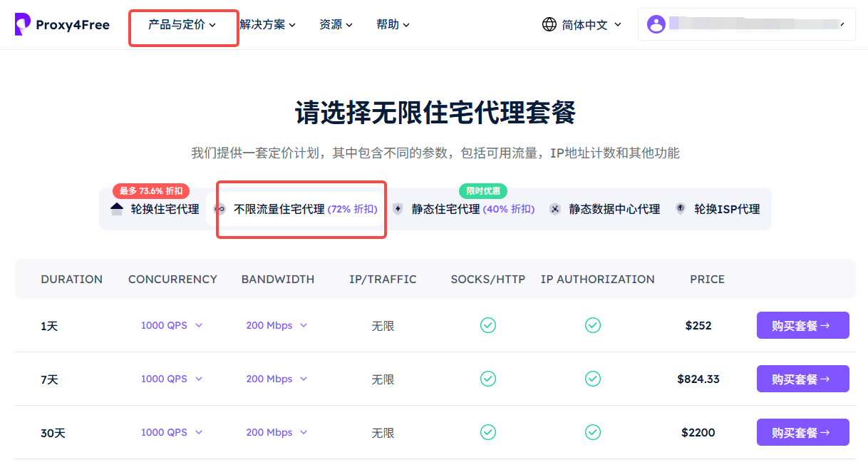The height and width of the screenshot is (465, 868).
Task: Open the 解决方案 menu
Action: coord(267,24)
